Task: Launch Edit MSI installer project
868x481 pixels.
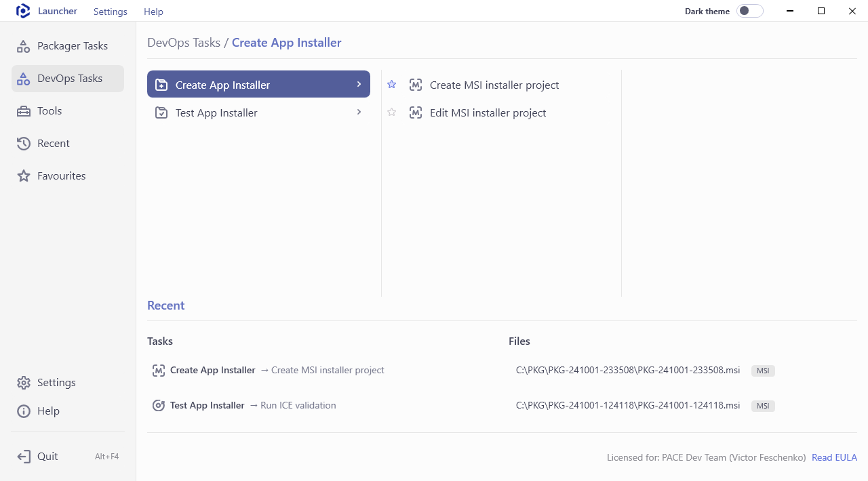Action: click(x=488, y=112)
